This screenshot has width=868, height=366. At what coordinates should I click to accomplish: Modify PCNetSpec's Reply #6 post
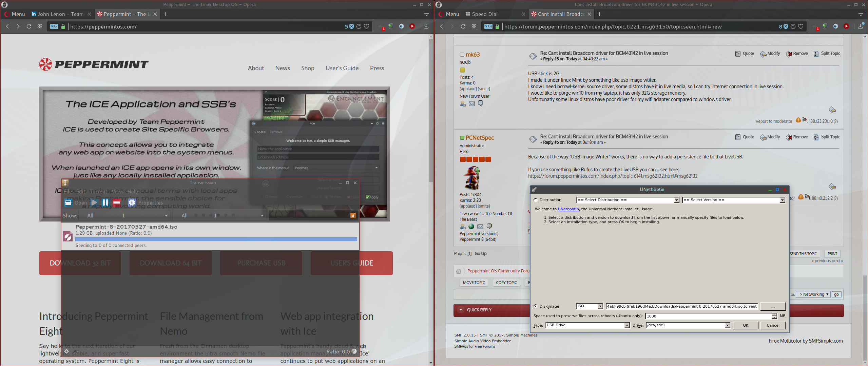[x=770, y=137]
